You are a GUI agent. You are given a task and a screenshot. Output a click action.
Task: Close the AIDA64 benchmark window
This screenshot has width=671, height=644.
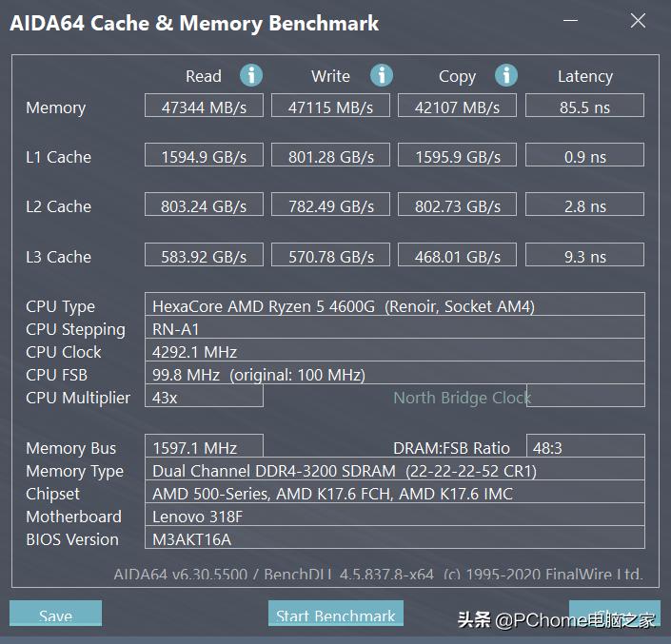pos(638,21)
